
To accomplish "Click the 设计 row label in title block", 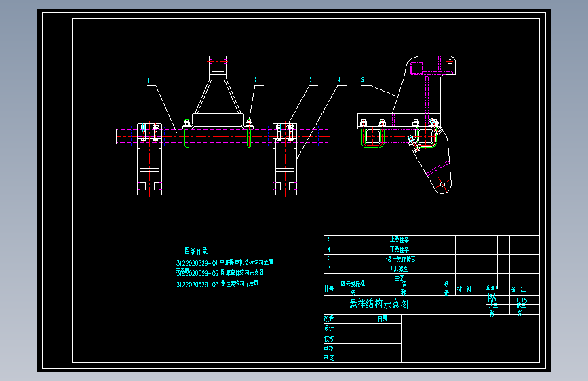I will coord(329,329).
